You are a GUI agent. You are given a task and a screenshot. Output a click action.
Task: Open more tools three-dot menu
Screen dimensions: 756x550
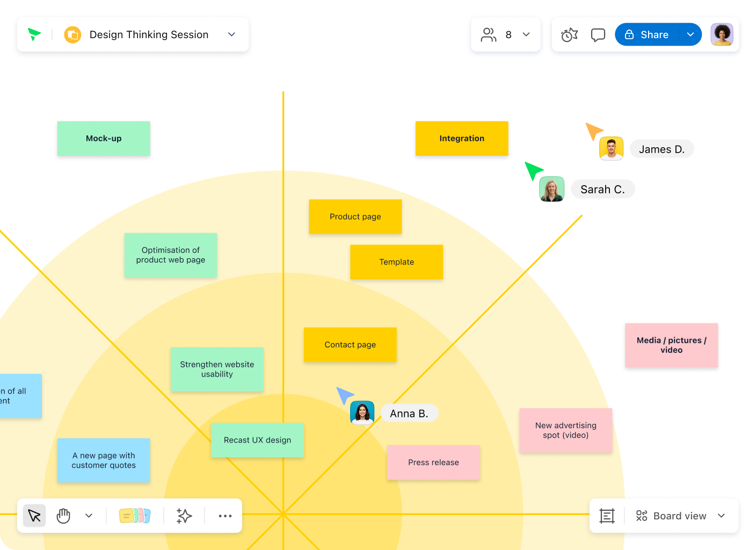[x=225, y=516]
